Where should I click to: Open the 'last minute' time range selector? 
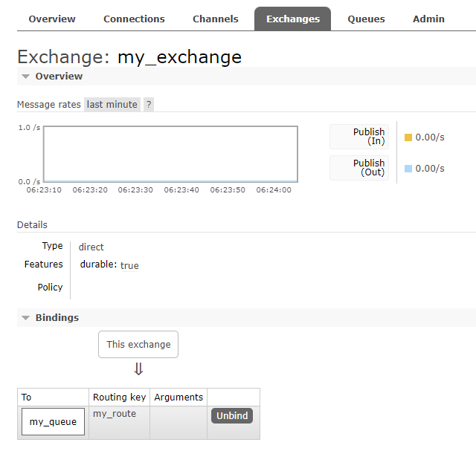[112, 105]
